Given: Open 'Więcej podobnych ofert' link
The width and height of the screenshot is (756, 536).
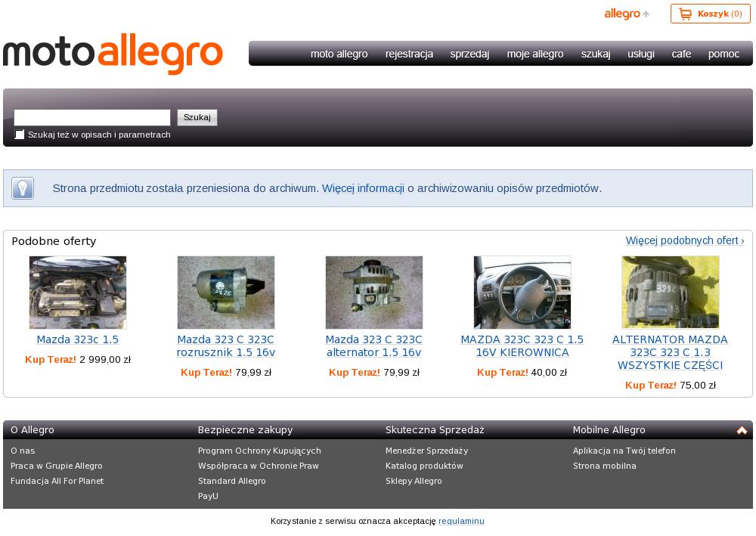Looking at the screenshot, I should 685,240.
